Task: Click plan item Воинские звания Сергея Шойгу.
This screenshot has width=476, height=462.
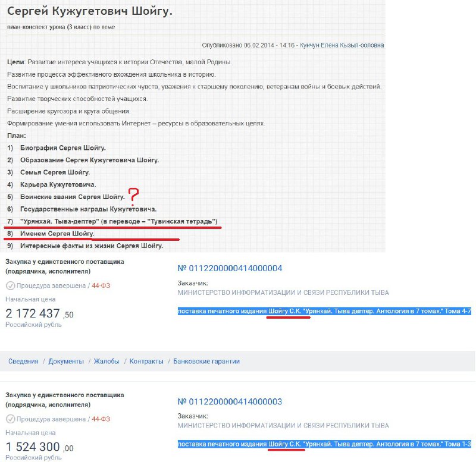Action: point(73,197)
